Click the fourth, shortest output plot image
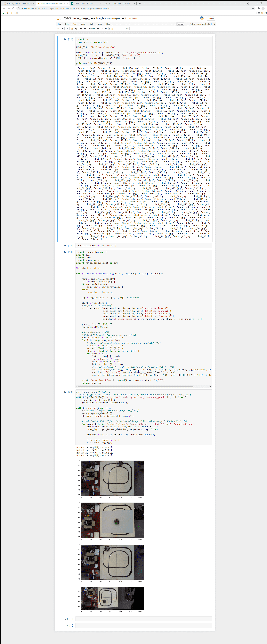 [x=112, y=598]
